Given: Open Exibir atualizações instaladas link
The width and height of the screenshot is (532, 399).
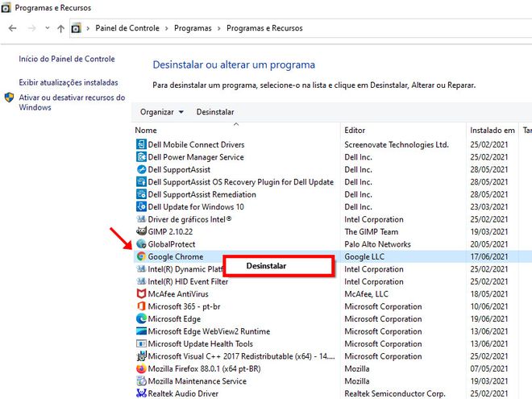Looking at the screenshot, I should pyautogui.click(x=69, y=82).
